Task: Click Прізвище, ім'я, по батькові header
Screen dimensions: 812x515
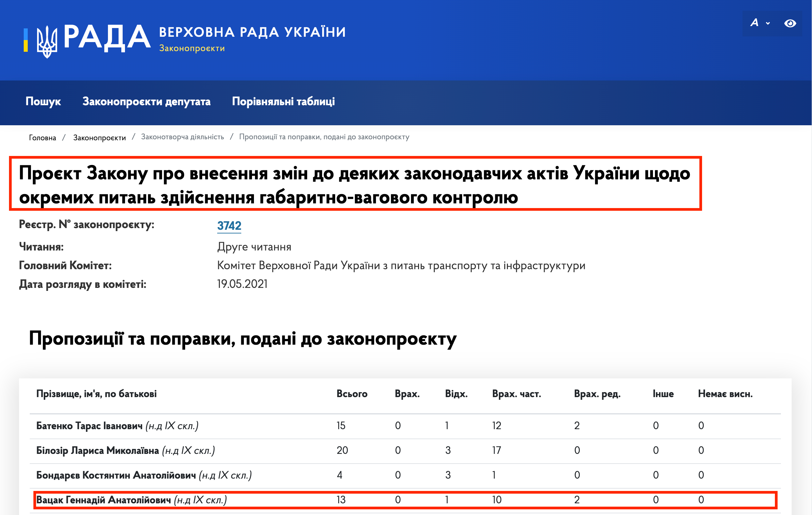Action: 97,394
